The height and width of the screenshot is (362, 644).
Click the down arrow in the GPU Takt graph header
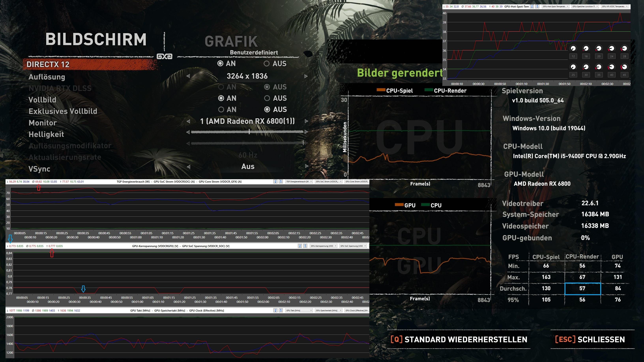[281, 310]
